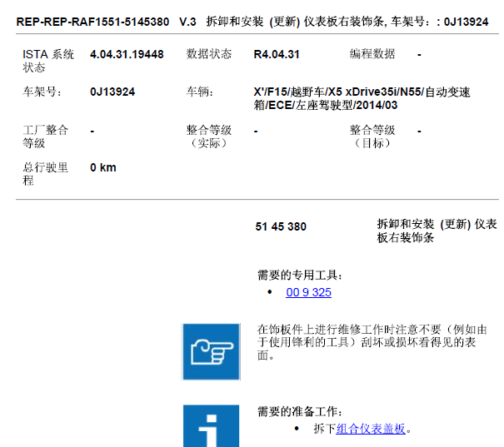Open the special tool link 00 9 325
This screenshot has height=447, width=504.
[x=308, y=292]
